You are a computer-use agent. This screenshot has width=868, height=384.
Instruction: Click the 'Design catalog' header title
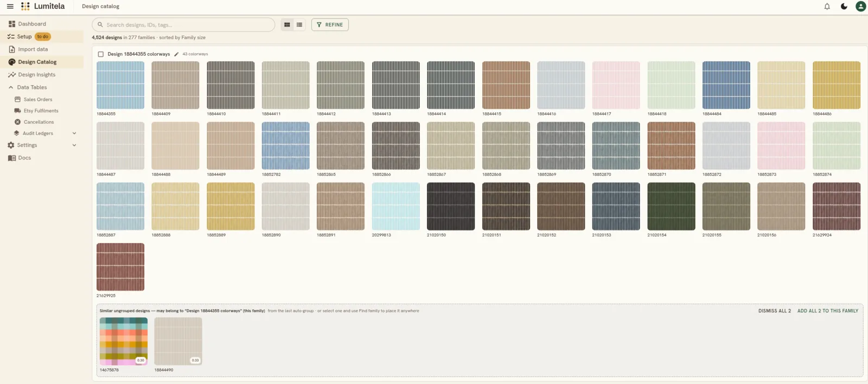100,7
